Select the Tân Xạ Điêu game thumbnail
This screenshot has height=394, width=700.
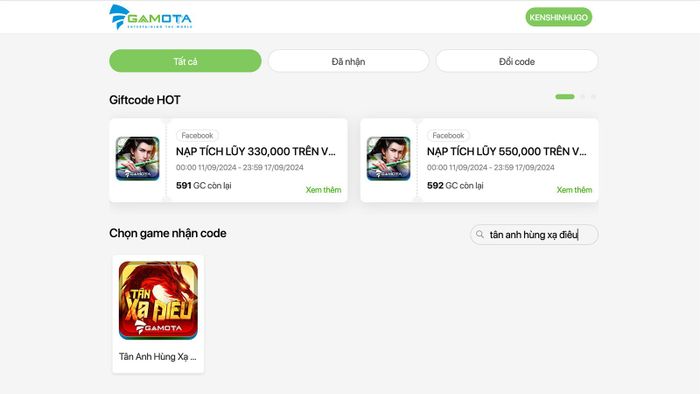(158, 300)
